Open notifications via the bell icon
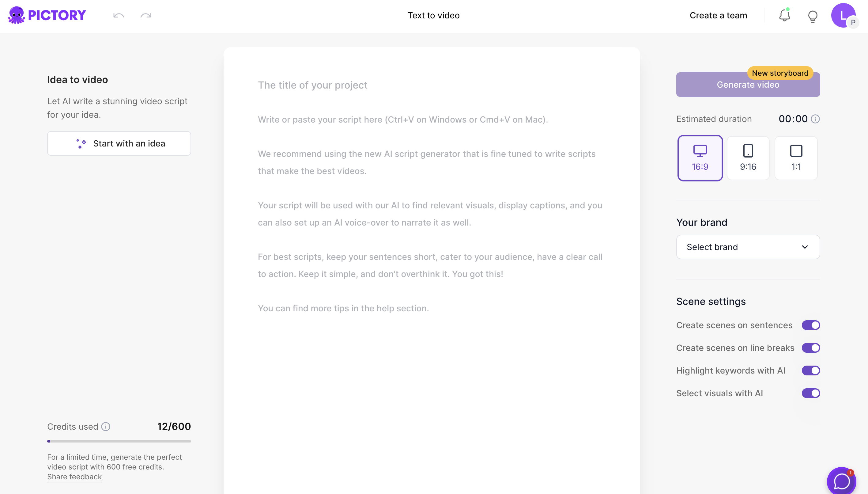 click(784, 16)
